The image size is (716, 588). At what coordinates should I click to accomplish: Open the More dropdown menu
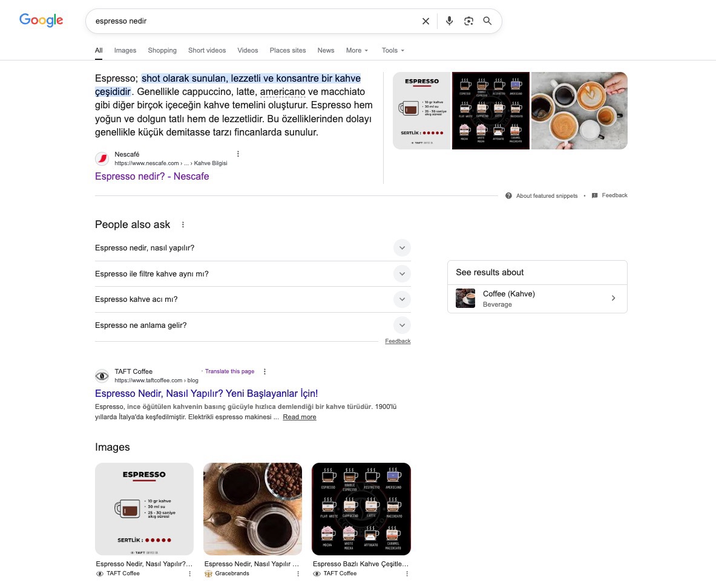click(x=357, y=50)
